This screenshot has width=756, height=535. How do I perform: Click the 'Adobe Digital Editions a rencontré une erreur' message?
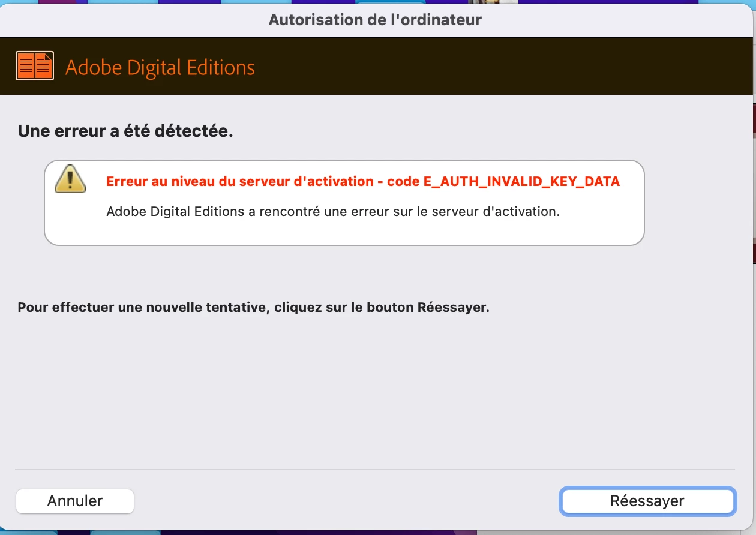coord(333,212)
